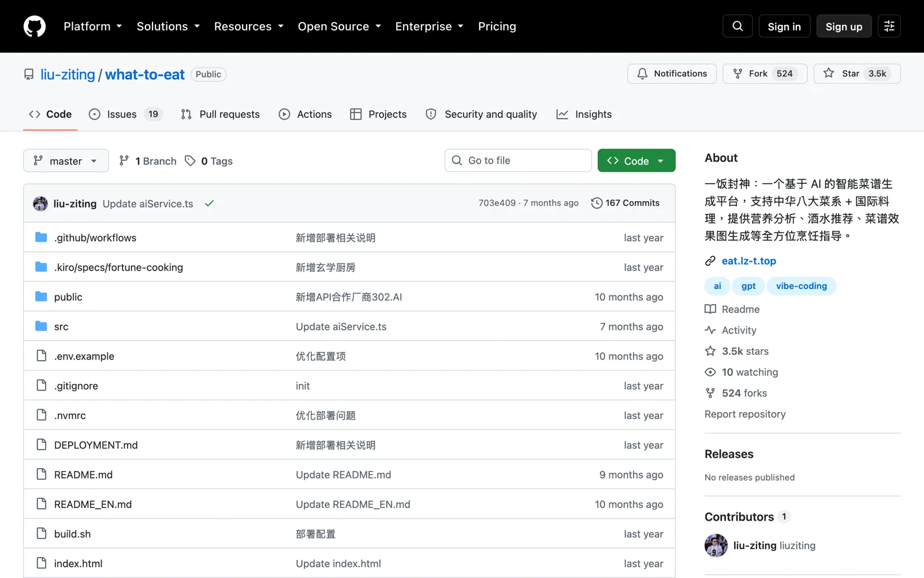Open the index.html file
Image resolution: width=924 pixels, height=578 pixels.
pyautogui.click(x=78, y=564)
